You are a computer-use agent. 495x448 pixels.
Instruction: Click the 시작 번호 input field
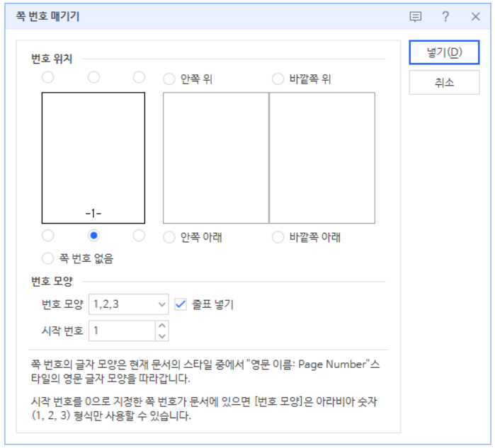(x=121, y=331)
